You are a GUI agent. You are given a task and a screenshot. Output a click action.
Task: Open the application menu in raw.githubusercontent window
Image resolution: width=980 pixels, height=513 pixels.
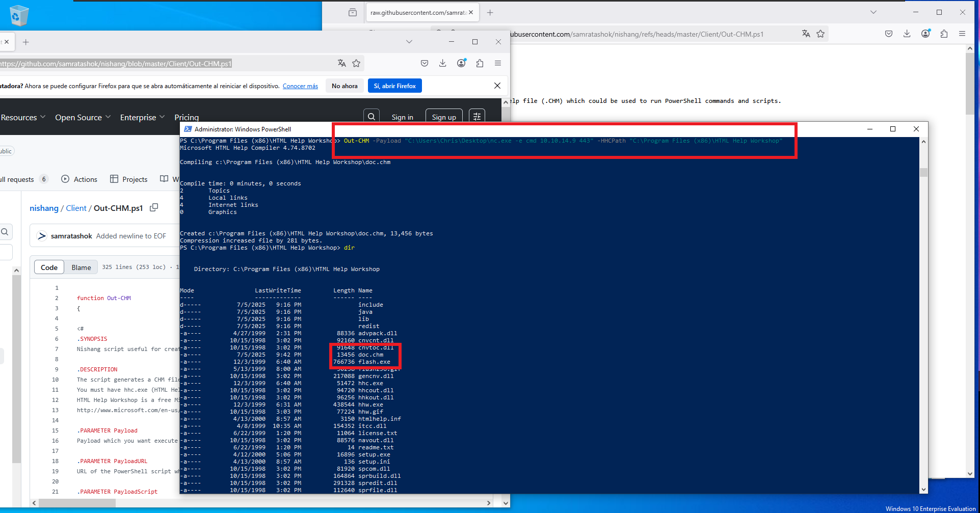962,34
